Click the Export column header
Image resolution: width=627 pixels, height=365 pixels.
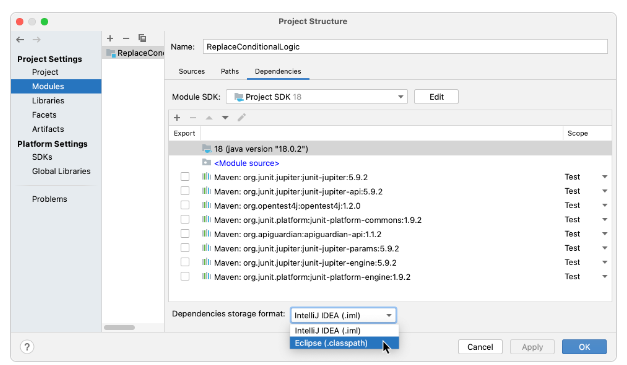point(184,134)
